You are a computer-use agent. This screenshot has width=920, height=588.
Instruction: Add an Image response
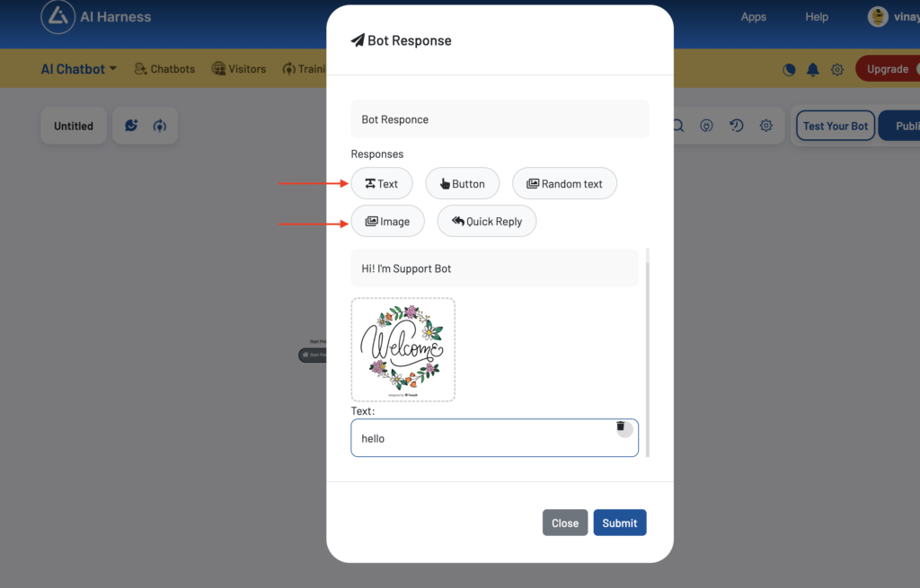(x=388, y=221)
